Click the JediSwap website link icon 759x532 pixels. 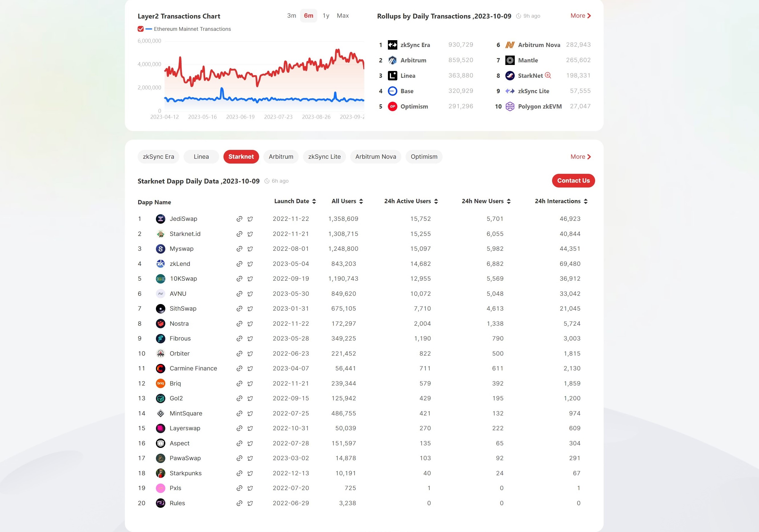pos(239,219)
